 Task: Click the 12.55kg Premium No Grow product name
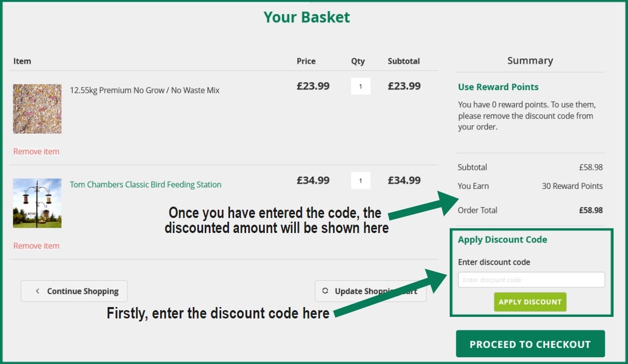(x=145, y=91)
